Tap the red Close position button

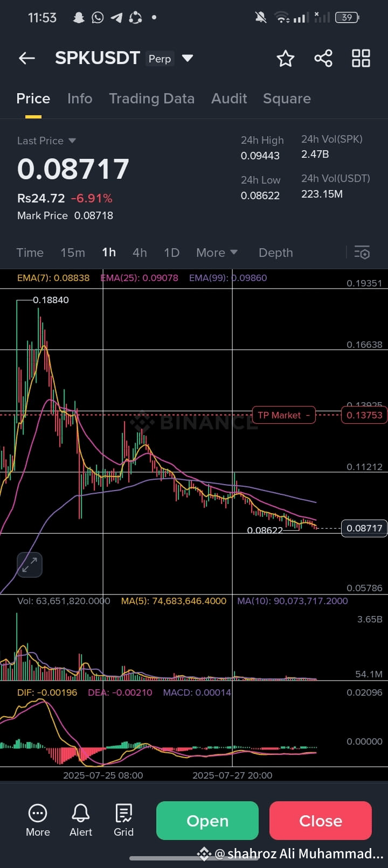[321, 821]
